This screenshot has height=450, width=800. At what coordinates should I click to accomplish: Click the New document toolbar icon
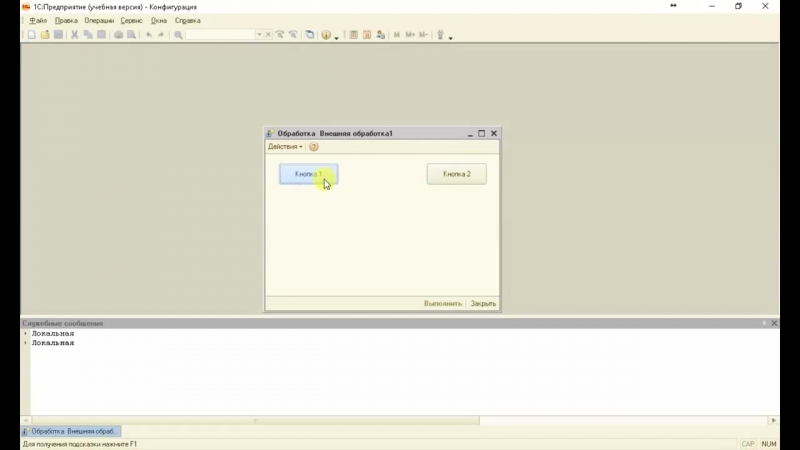(x=32, y=35)
